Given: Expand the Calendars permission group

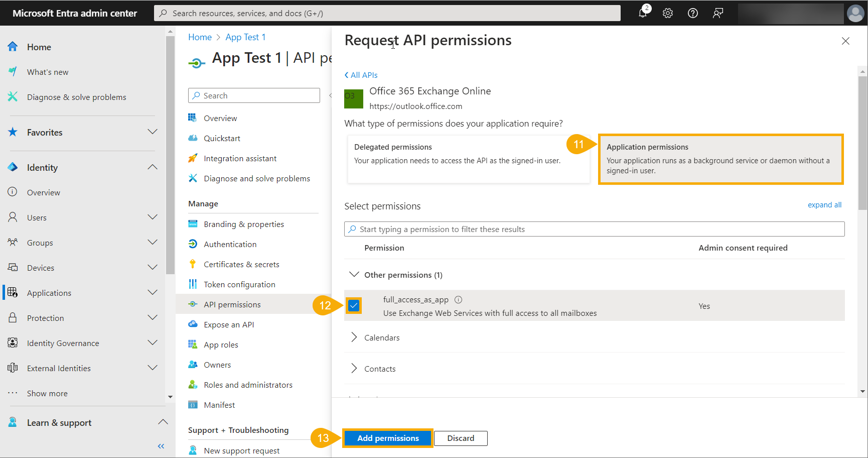Looking at the screenshot, I should click(355, 337).
